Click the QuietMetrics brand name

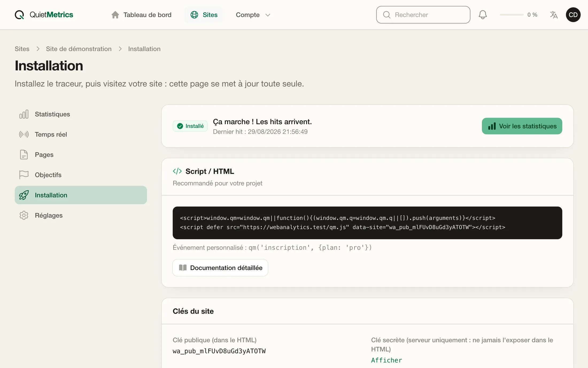point(51,15)
